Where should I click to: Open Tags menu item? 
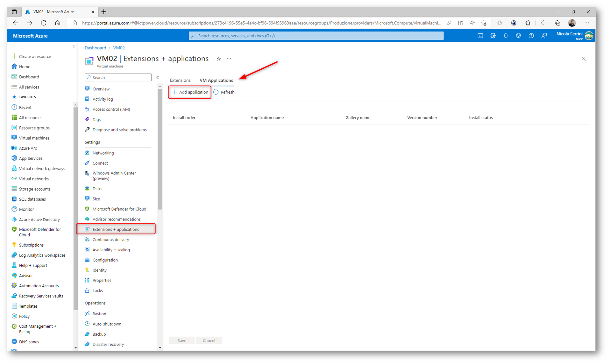(96, 119)
